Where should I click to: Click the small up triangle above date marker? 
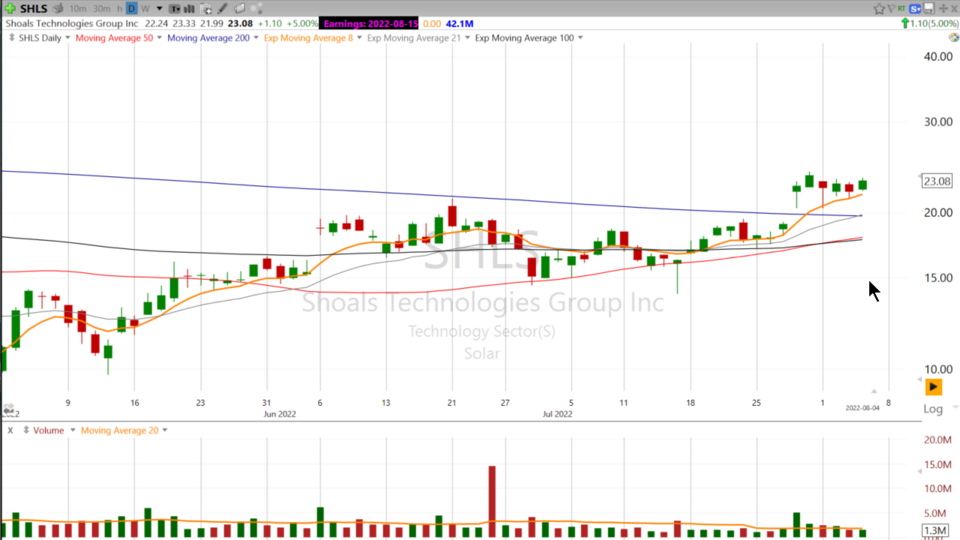point(874,391)
